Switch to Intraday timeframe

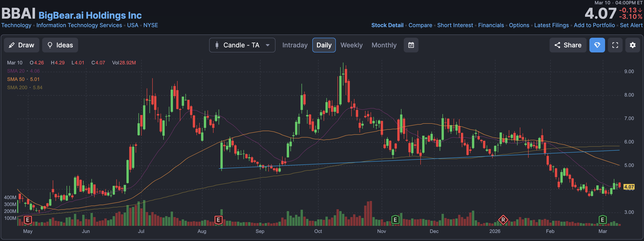295,45
